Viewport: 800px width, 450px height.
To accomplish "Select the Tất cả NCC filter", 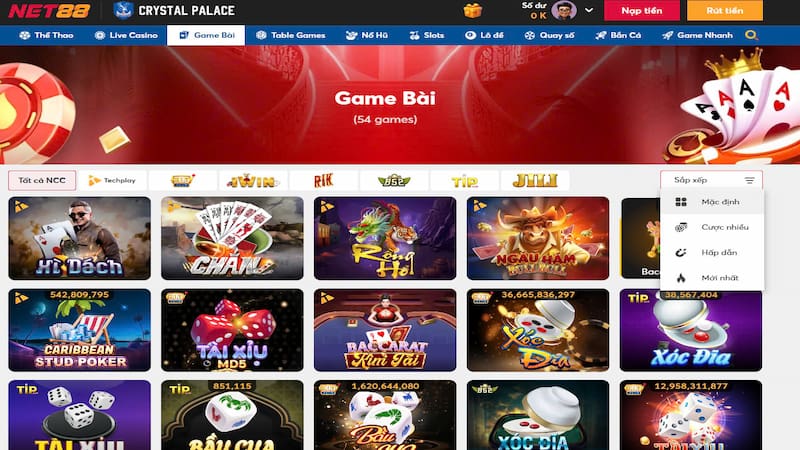I will coord(42,181).
